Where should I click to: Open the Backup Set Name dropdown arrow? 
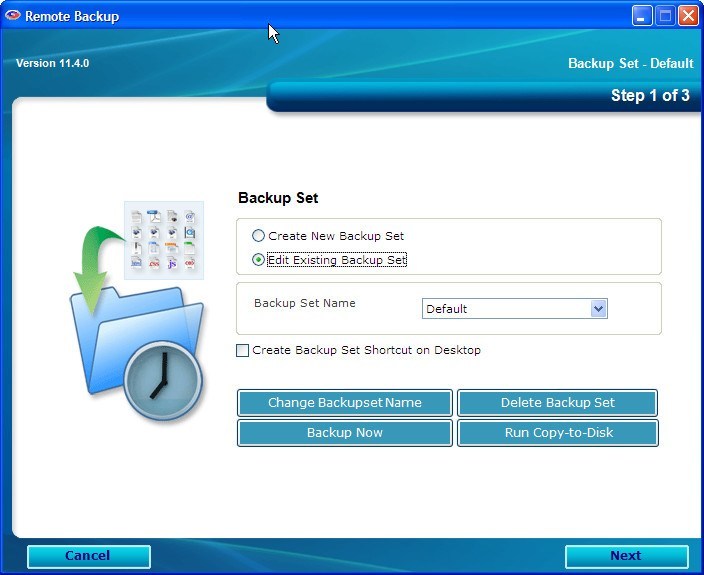click(599, 309)
